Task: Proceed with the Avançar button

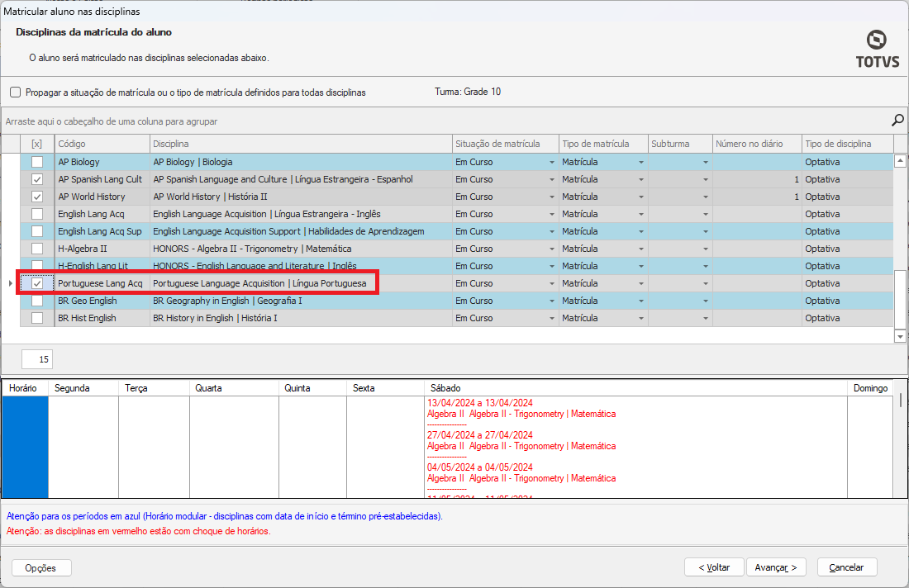Action: (x=776, y=567)
